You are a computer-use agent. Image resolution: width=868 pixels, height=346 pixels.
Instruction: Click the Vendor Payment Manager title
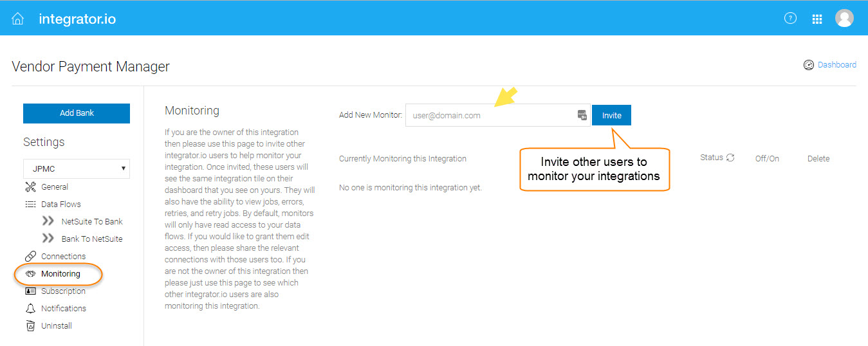tap(91, 66)
